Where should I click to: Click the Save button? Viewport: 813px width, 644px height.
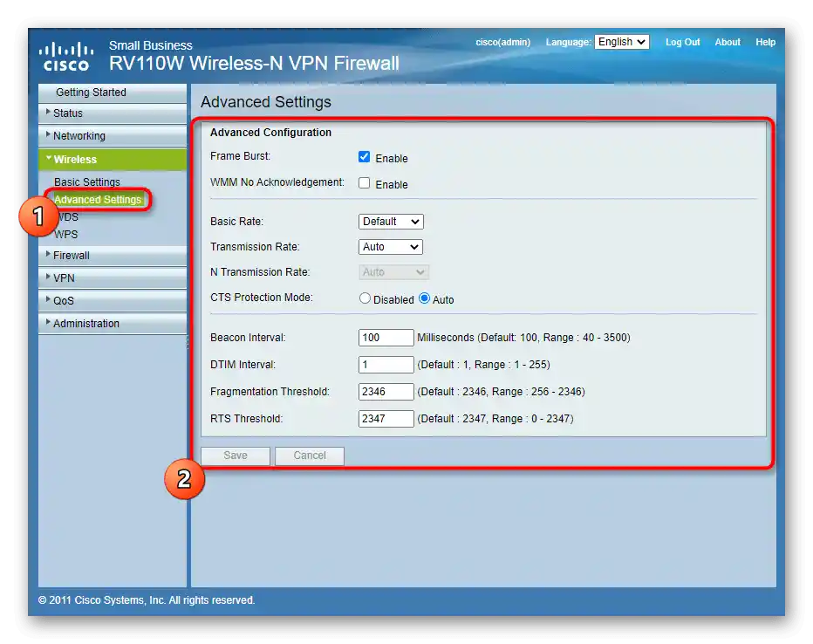[236, 456]
